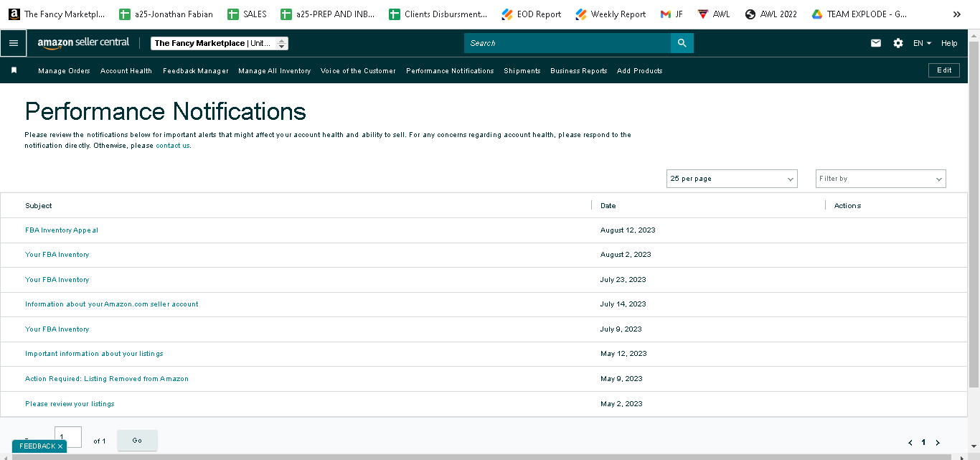Open the settings gear icon
The image size is (980, 460).
[898, 43]
